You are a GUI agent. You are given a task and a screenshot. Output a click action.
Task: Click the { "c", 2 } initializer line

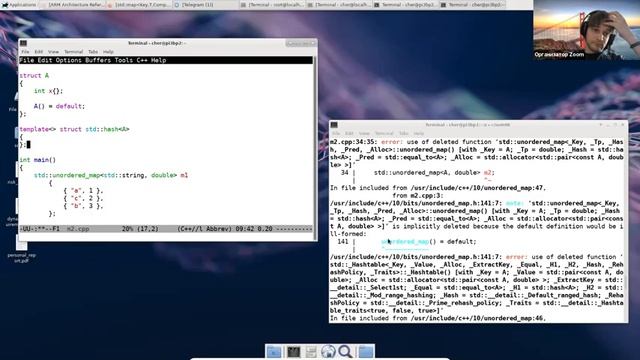(83, 198)
